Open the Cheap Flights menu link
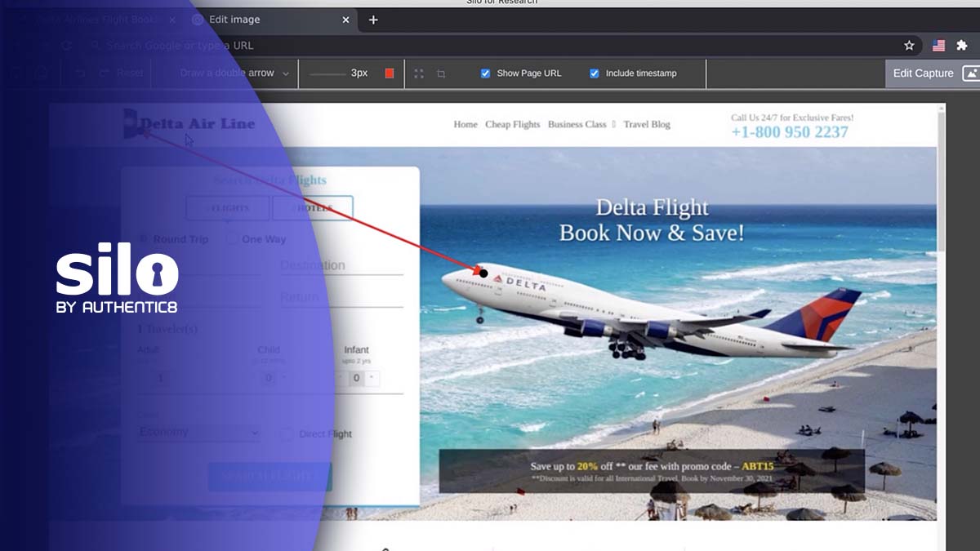Screen dimensions: 980x551 pyautogui.click(x=513, y=125)
